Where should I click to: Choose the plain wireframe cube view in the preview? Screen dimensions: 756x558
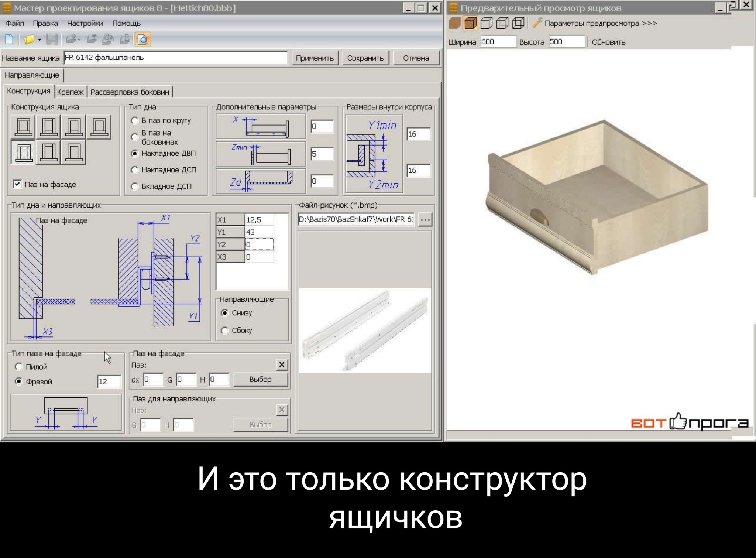pyautogui.click(x=487, y=23)
